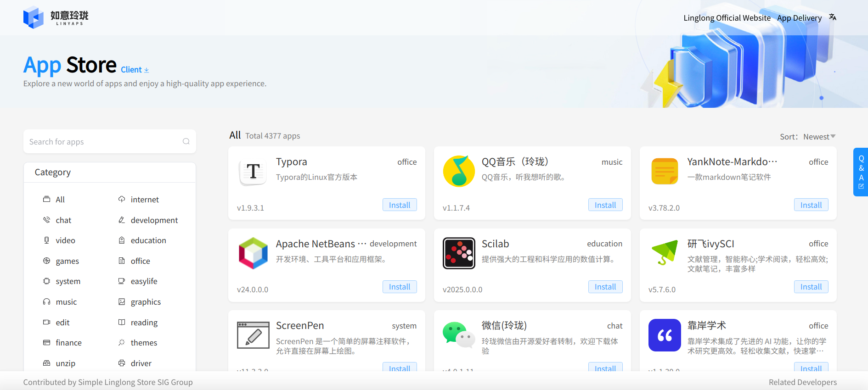
Task: Click the development category pencil icon
Action: coord(122,220)
